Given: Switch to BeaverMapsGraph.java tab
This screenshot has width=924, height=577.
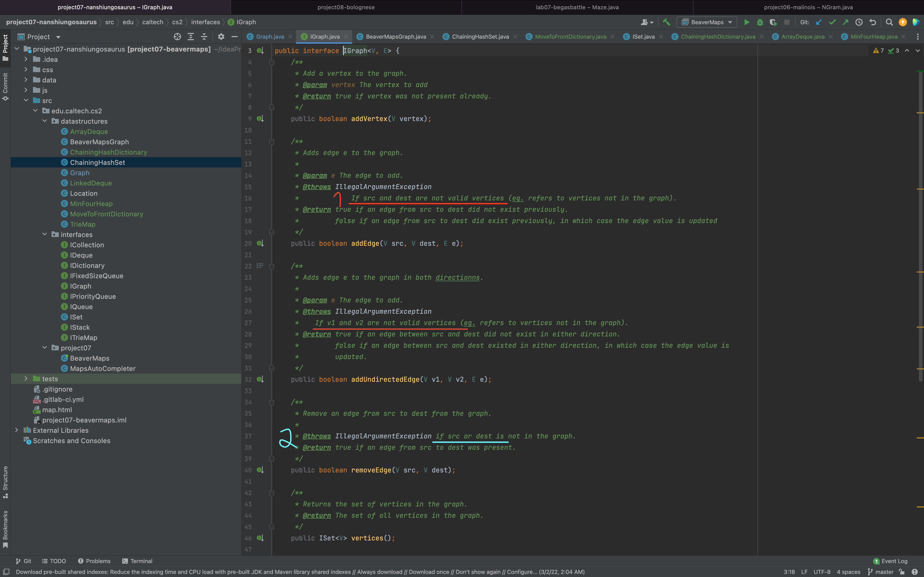Looking at the screenshot, I should click(395, 37).
